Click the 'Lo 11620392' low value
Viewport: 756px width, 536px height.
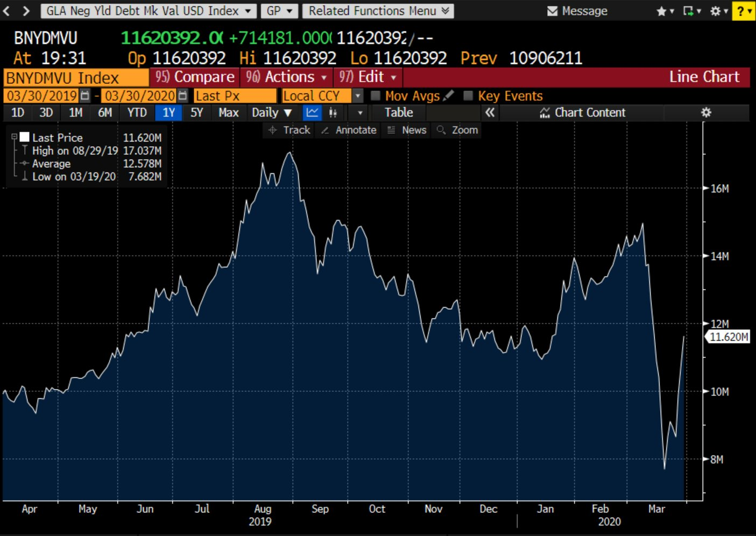(399, 58)
